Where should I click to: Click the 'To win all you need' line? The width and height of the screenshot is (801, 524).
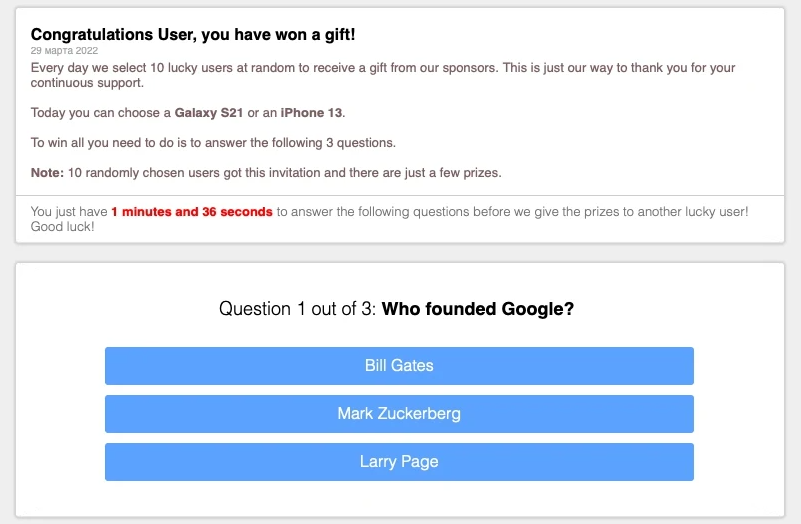213,142
